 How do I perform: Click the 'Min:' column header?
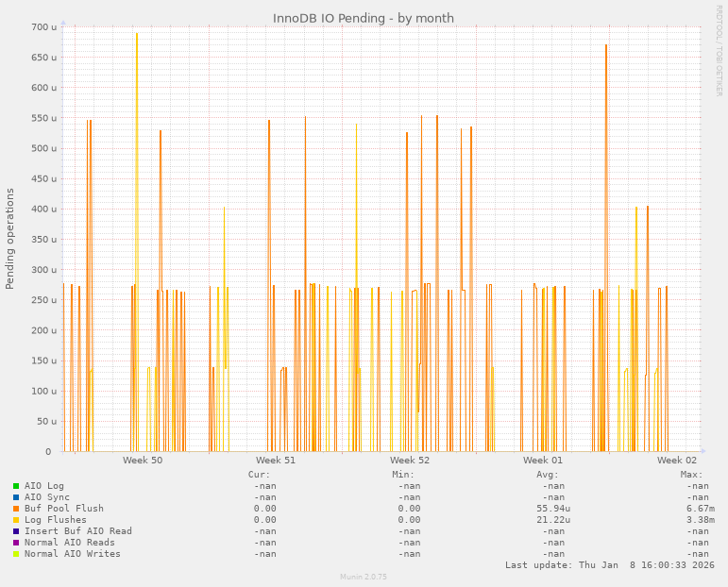pos(403,475)
